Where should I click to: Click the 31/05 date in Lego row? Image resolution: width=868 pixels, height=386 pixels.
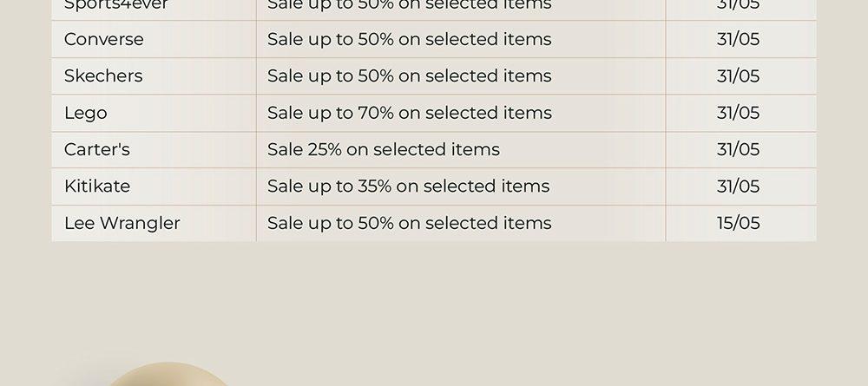[x=738, y=113]
